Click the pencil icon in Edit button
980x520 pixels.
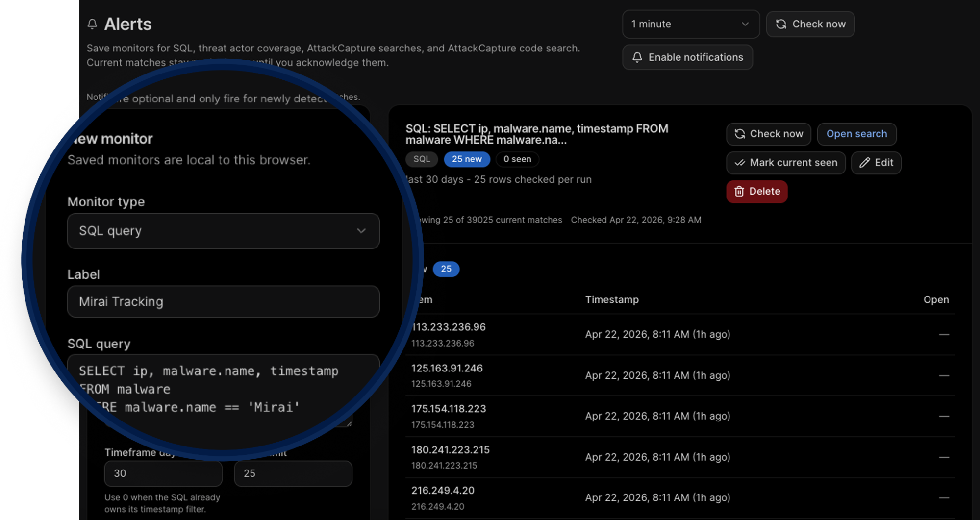[x=865, y=163]
